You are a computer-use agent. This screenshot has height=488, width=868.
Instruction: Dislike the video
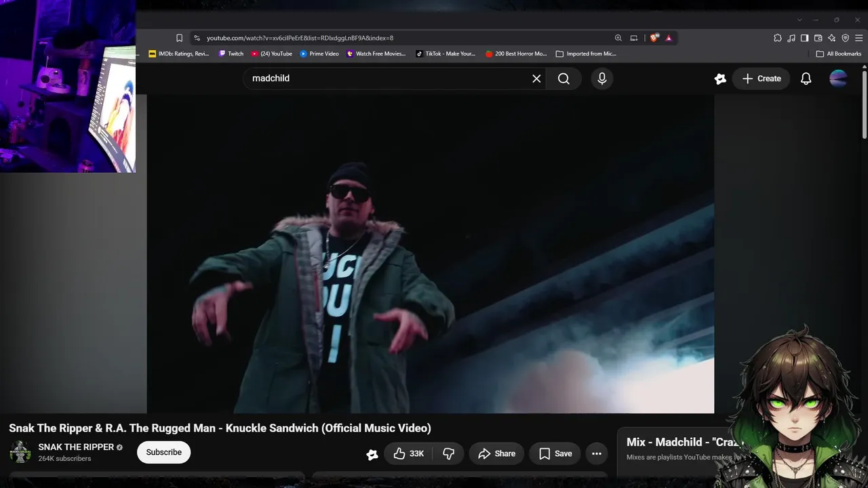448,453
